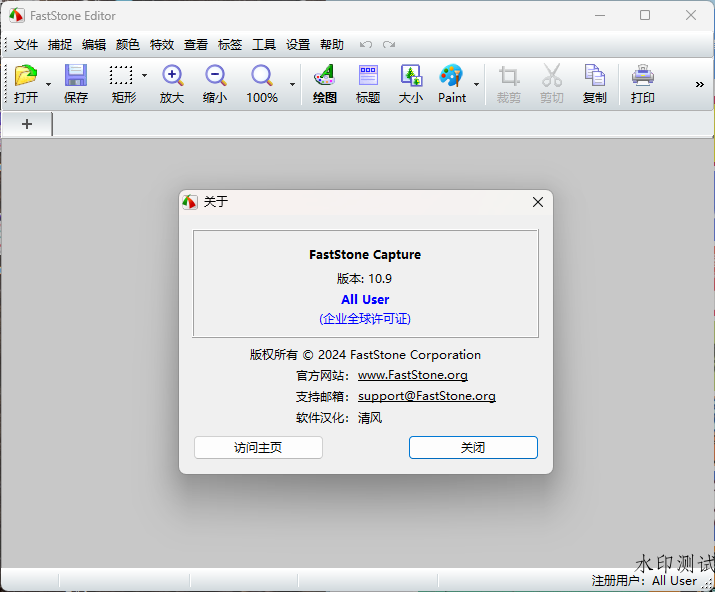The width and height of the screenshot is (715, 592).
Task: Open the 工具 menu
Action: point(264,45)
